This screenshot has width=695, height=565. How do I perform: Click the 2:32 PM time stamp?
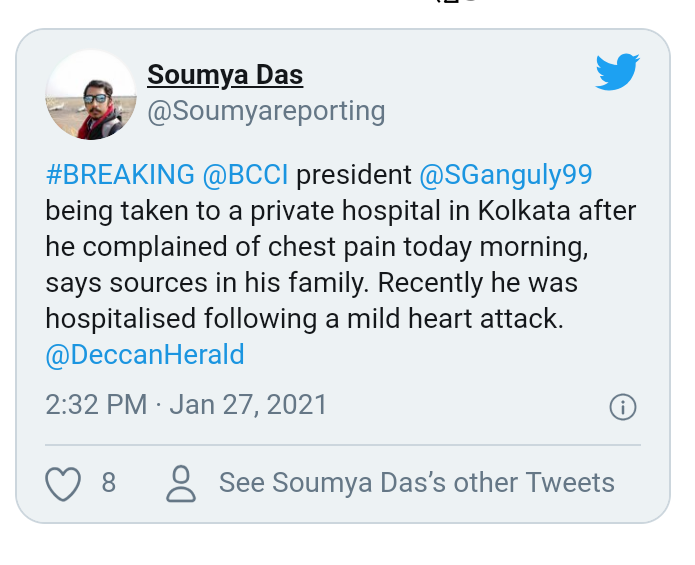pos(96,405)
